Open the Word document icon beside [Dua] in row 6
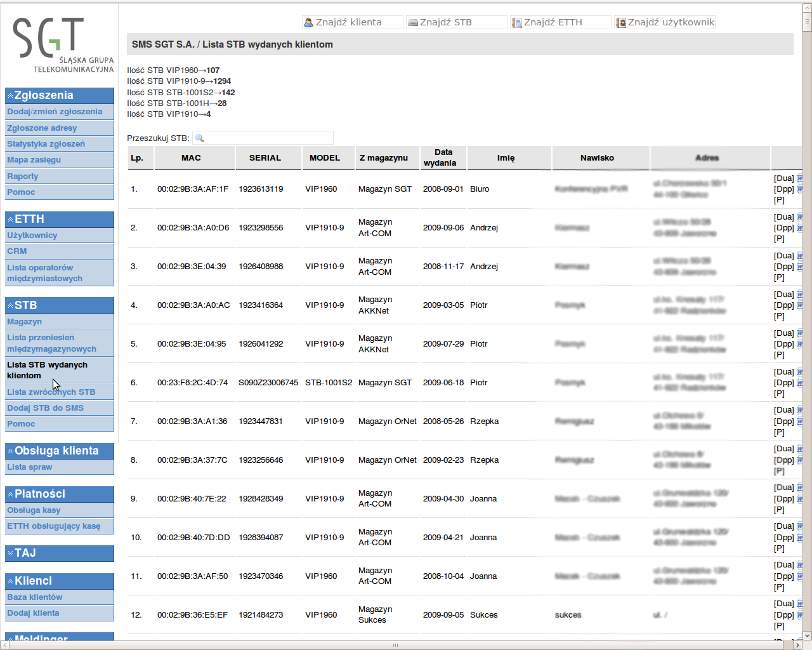812x650 pixels. [x=799, y=372]
